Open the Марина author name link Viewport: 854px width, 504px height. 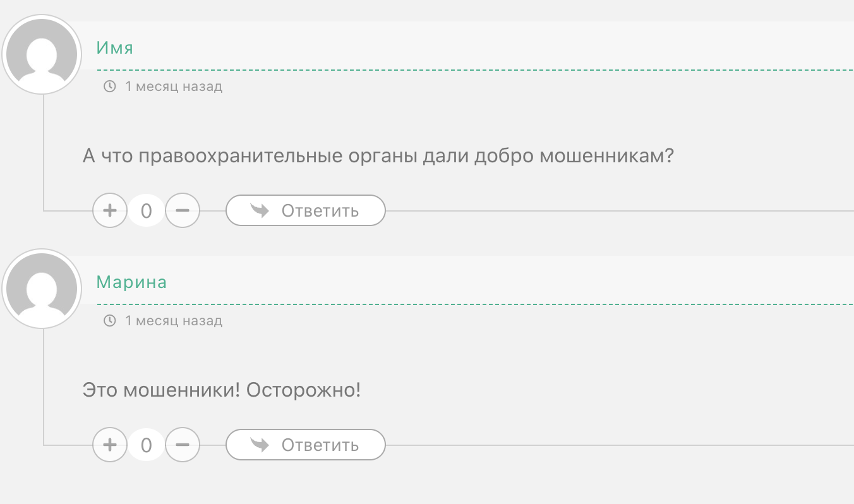pyautogui.click(x=131, y=282)
